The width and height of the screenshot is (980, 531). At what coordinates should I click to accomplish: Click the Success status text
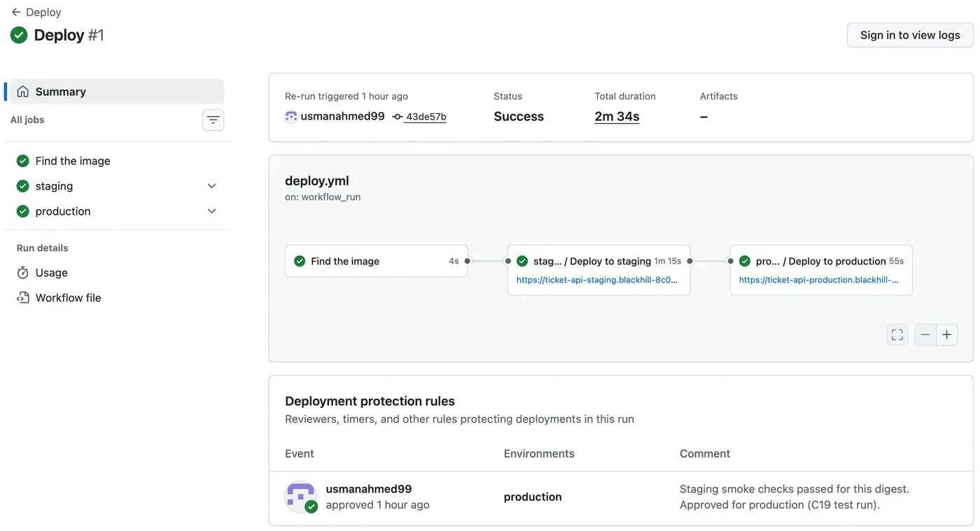tap(519, 116)
